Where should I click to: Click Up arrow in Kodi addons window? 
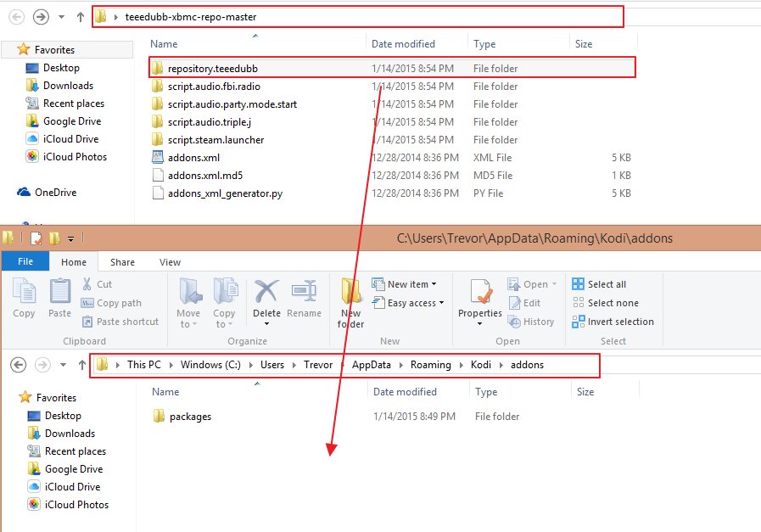pyautogui.click(x=81, y=365)
